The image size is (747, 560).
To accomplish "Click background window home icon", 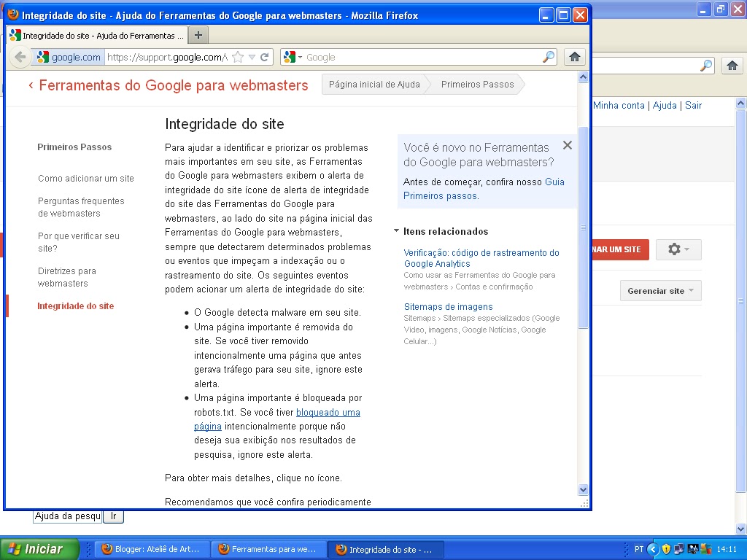I will [x=732, y=66].
